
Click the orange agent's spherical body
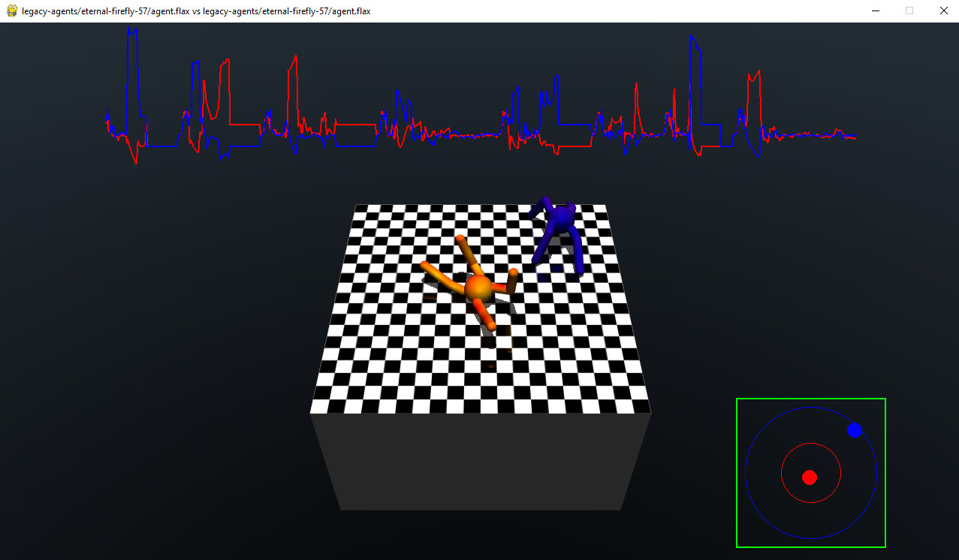tap(478, 288)
